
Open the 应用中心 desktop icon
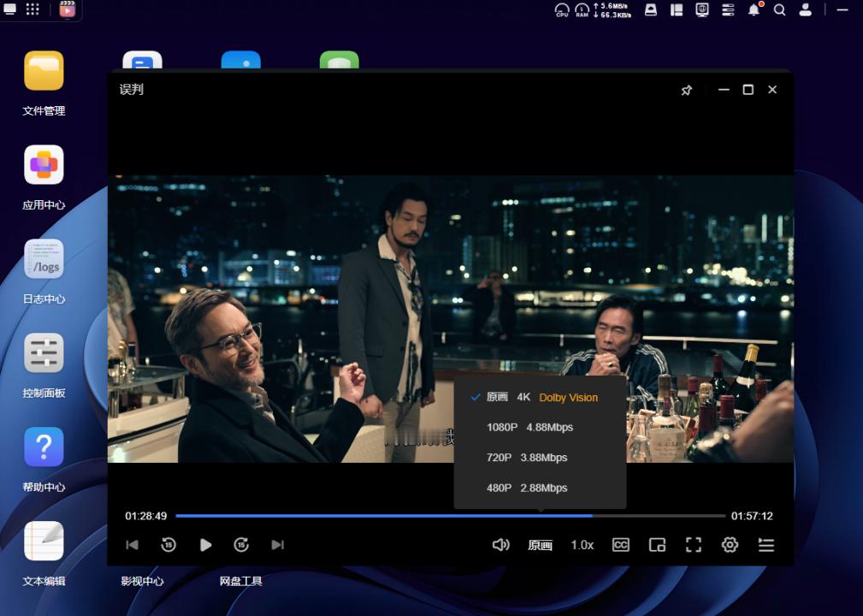44,164
